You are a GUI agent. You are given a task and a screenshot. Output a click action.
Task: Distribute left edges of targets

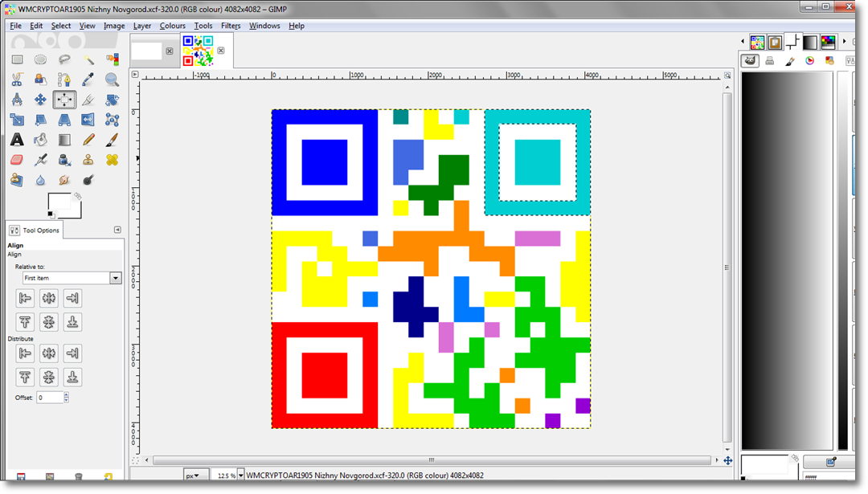[x=25, y=353]
